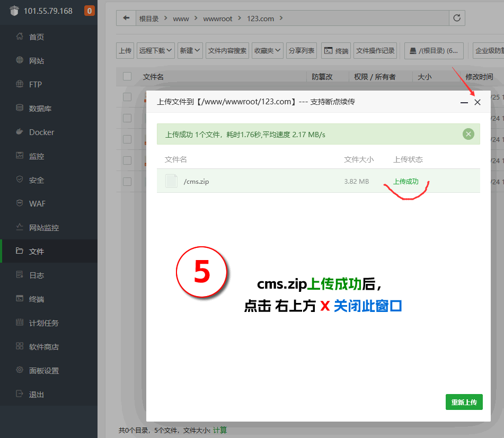Check the last file row checkbox

(127, 181)
